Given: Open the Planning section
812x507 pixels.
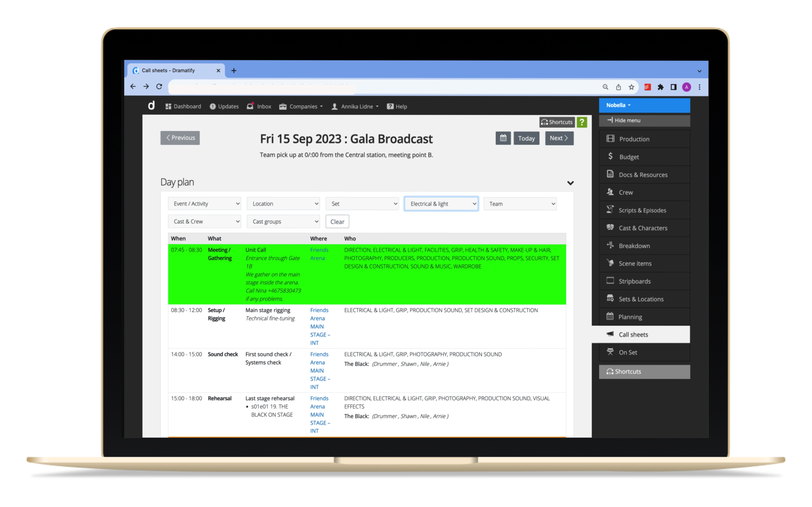Looking at the screenshot, I should [x=631, y=317].
